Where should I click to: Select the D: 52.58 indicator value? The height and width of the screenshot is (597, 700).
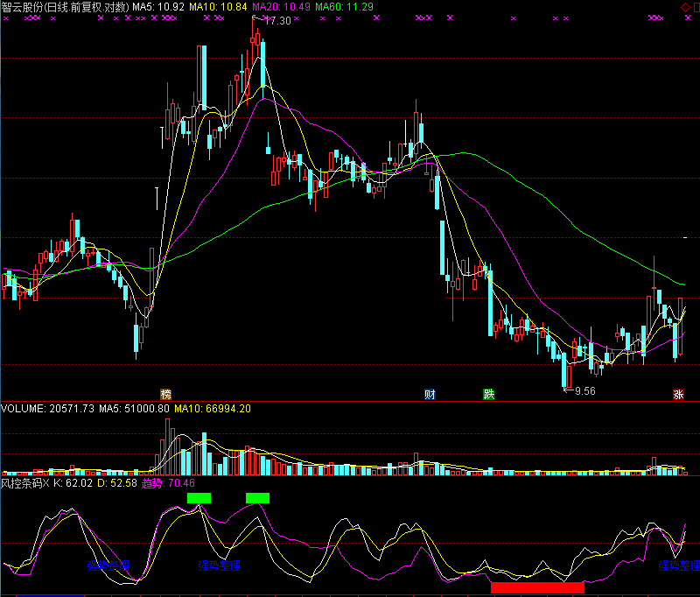[x=117, y=483]
